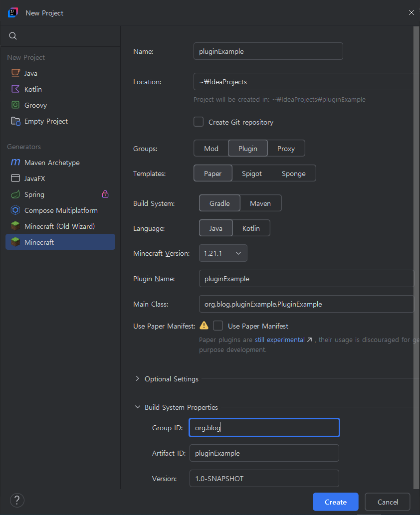Click the Groovy G icon
Viewport: 420px width, 515px height.
[15, 105]
